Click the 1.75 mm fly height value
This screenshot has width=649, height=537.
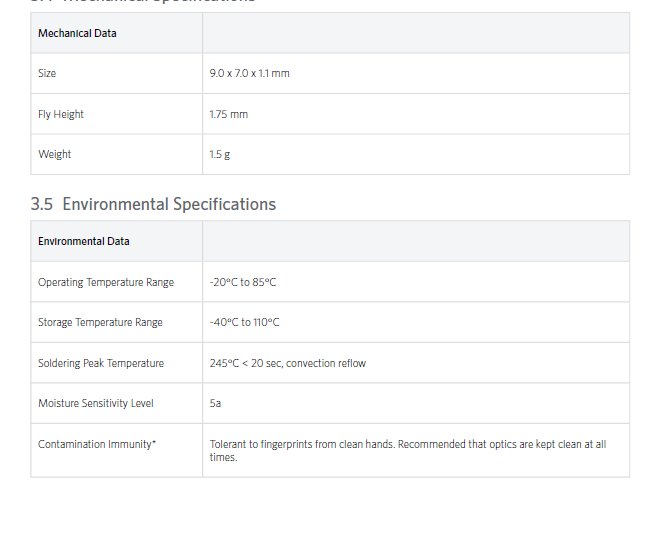point(228,115)
